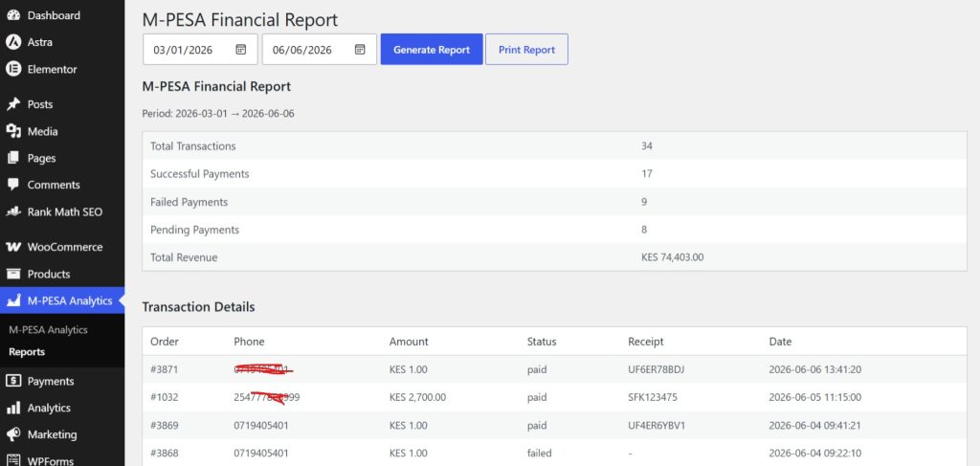The width and height of the screenshot is (980, 466).
Task: Go to Astra theme settings
Action: tap(40, 42)
